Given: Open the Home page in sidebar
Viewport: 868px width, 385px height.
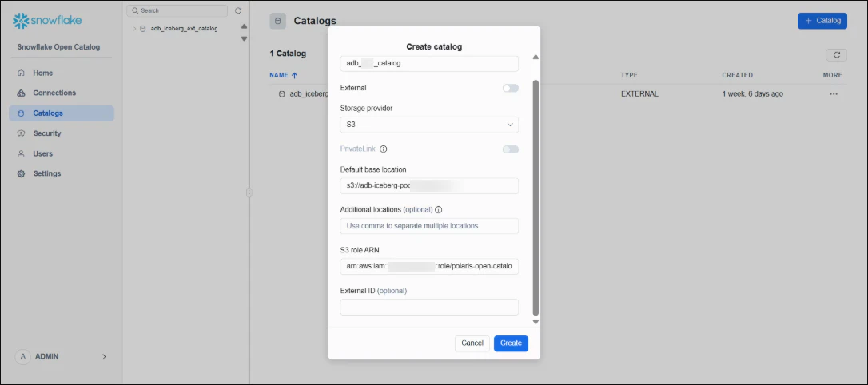Looking at the screenshot, I should [x=61, y=73].
